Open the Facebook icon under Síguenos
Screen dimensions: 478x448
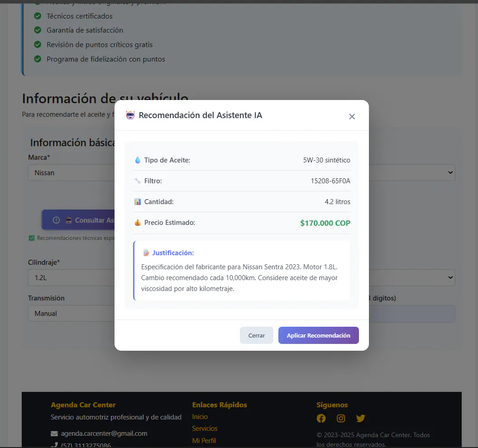click(321, 419)
